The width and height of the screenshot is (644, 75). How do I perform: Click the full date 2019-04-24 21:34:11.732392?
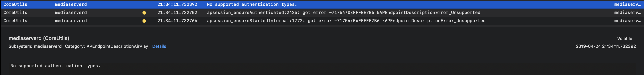(x=606, y=46)
